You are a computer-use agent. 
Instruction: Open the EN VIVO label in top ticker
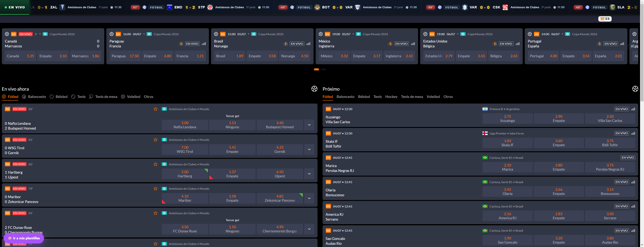[x=14, y=7]
